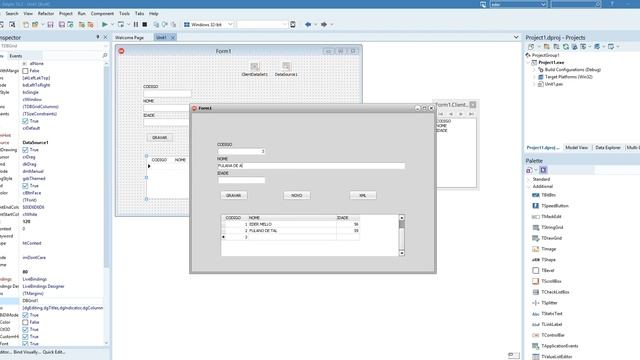Pick the TLinkLabel component in the Palette
The height and width of the screenshot is (360, 640).
[551, 324]
